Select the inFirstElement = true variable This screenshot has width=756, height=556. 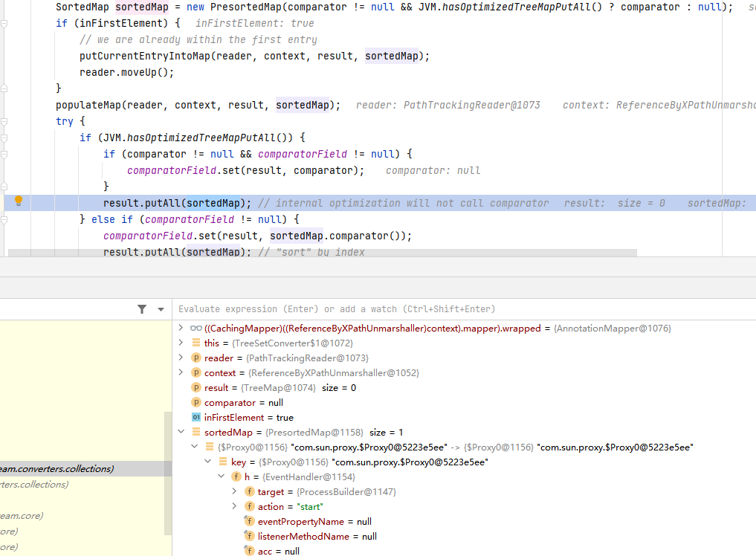248,417
